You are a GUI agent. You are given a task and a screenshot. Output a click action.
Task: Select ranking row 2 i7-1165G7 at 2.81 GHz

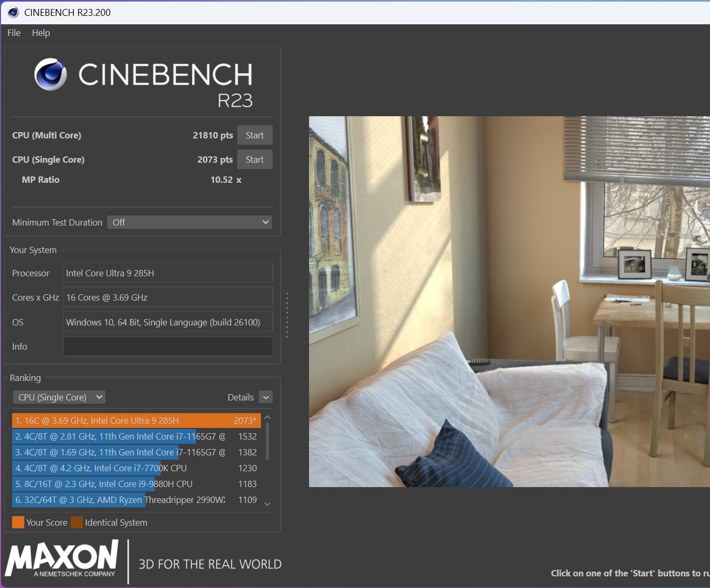click(136, 436)
